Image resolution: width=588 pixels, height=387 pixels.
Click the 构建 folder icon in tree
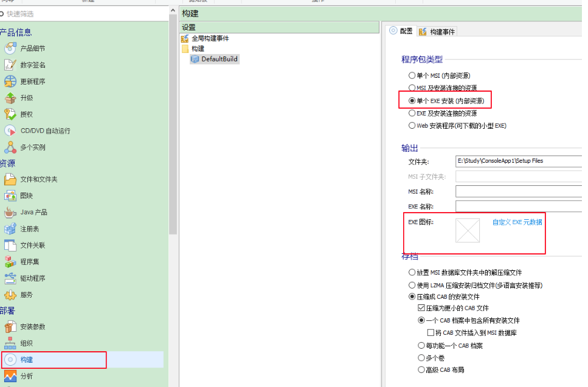click(x=185, y=49)
